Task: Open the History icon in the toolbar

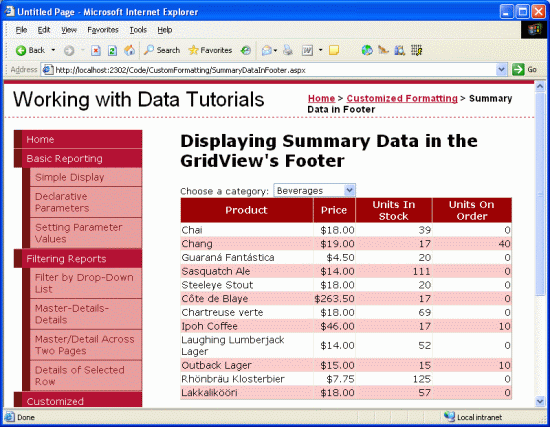Action: click(246, 51)
